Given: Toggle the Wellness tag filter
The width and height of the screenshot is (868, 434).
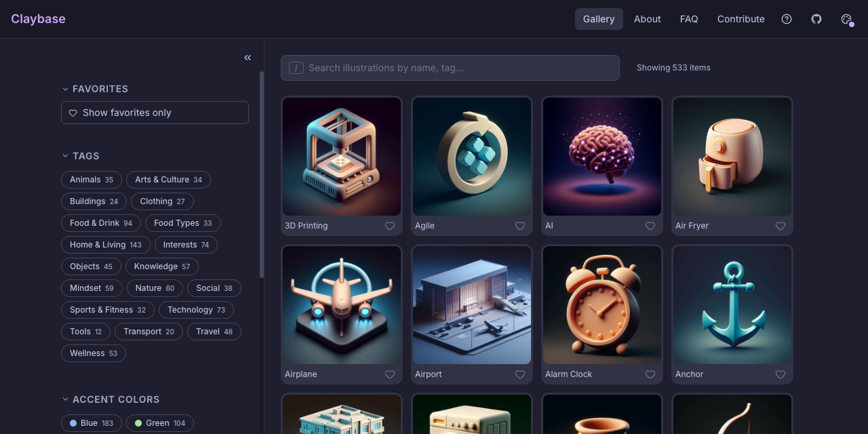Looking at the screenshot, I should (x=94, y=353).
